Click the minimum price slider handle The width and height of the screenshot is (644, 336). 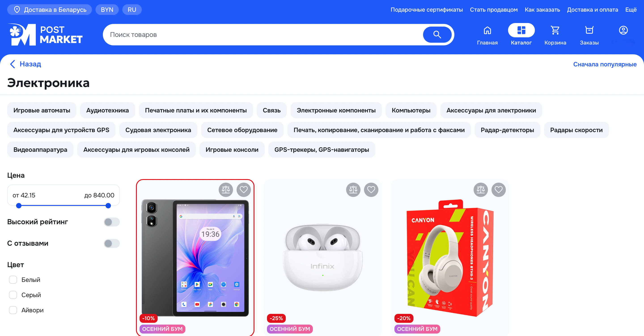coord(19,206)
